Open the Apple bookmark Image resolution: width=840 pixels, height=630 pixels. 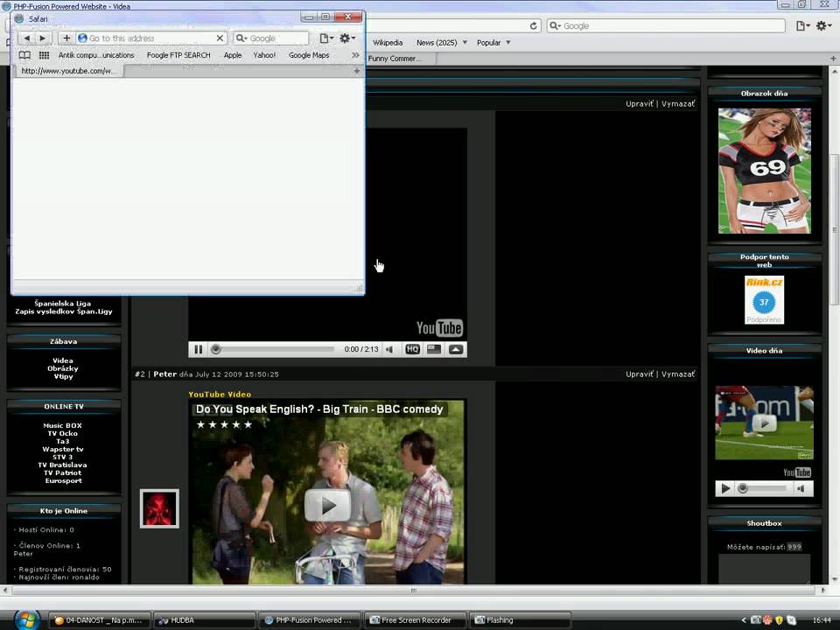point(233,55)
